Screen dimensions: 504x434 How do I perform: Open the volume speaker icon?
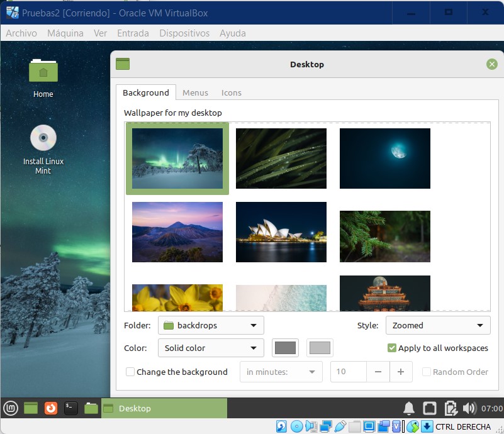tap(469, 408)
